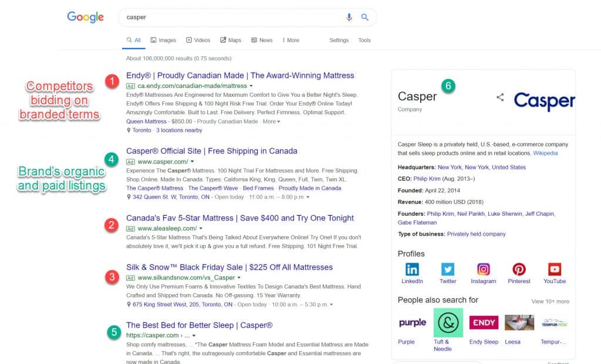Open The Best Bed for Better Sleep result
The height and width of the screenshot is (364, 601).
[200, 325]
